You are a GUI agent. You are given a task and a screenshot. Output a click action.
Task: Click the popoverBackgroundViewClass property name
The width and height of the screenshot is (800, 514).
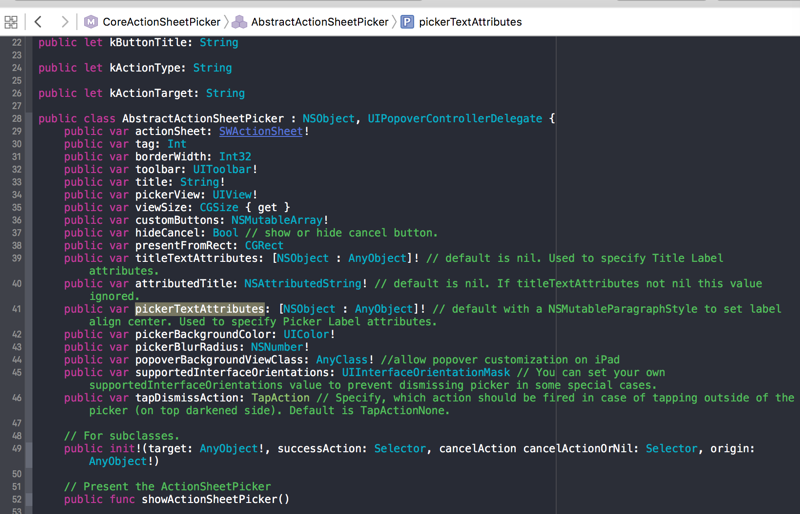click(x=219, y=360)
